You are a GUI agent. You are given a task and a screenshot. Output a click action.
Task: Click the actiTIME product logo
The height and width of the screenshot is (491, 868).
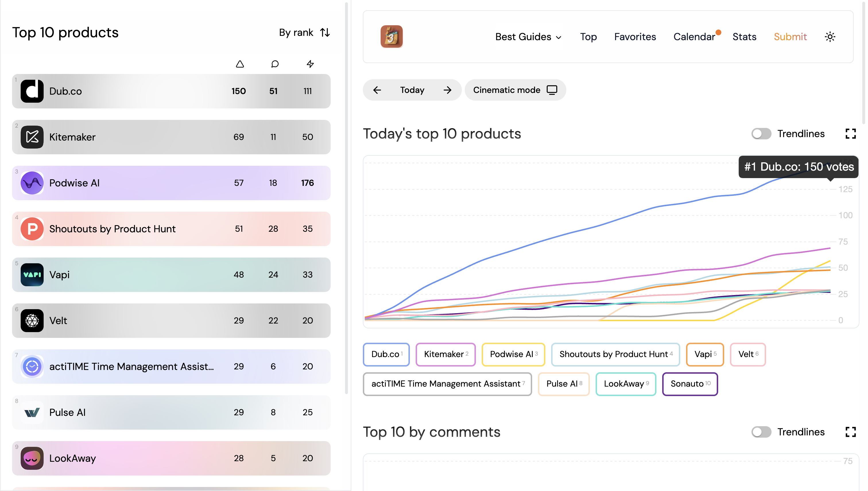coord(32,366)
